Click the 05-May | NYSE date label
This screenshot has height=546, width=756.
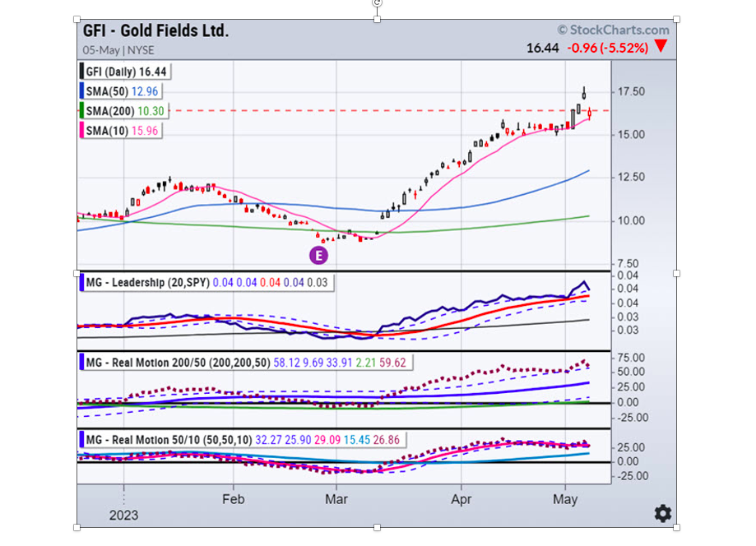pos(118,50)
